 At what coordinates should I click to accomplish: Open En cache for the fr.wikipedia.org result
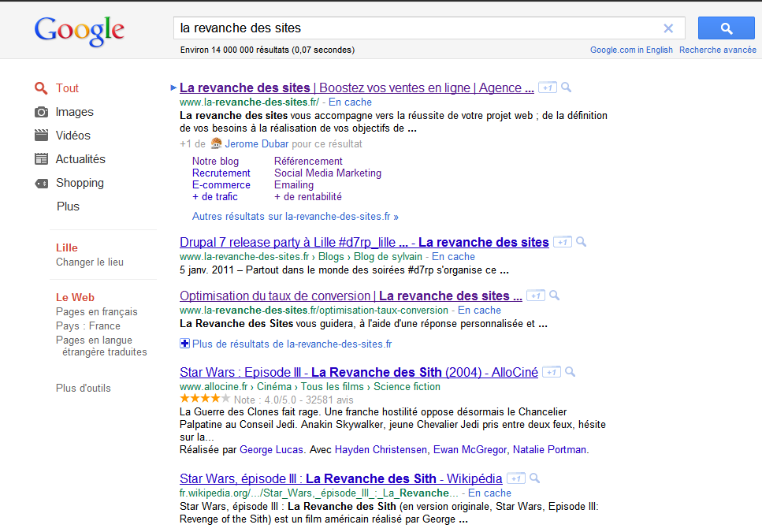click(489, 493)
